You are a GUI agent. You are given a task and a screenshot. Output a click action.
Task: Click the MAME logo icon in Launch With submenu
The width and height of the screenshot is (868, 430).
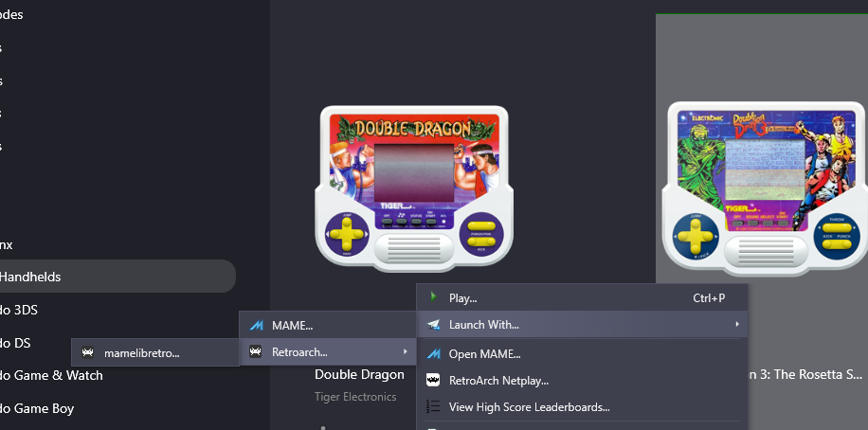pyautogui.click(x=256, y=326)
